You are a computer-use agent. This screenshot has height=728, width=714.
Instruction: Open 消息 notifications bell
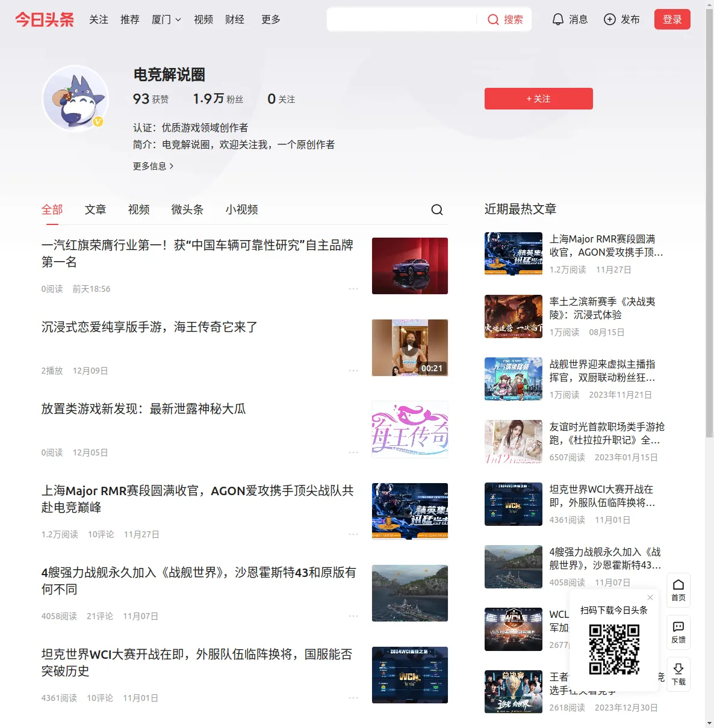tap(570, 19)
